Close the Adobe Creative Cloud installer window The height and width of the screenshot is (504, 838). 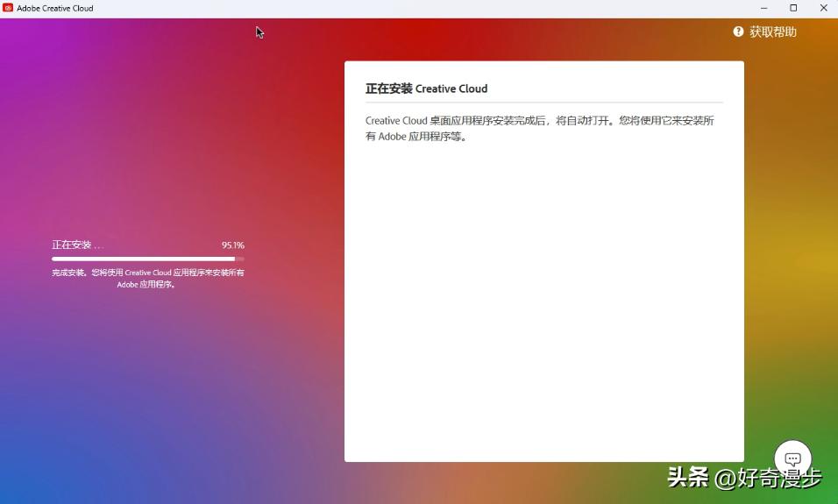click(x=824, y=8)
